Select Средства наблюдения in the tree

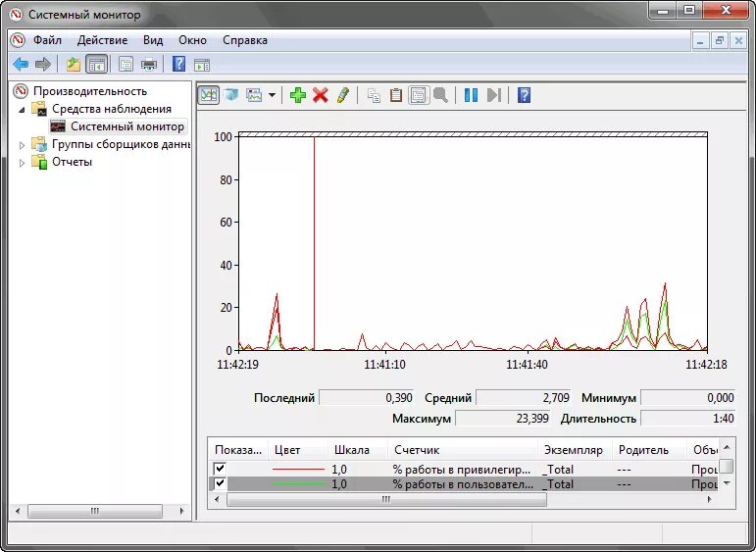pyautogui.click(x=112, y=109)
